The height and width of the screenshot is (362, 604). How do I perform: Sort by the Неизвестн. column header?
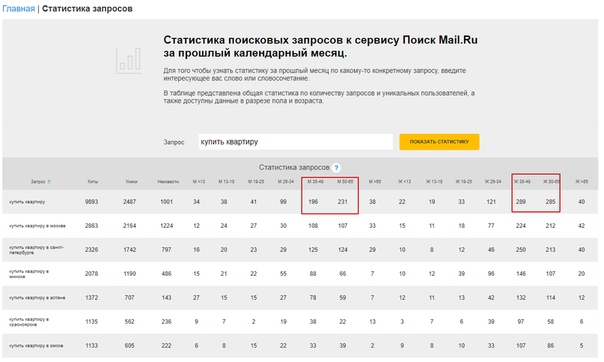[x=168, y=182]
